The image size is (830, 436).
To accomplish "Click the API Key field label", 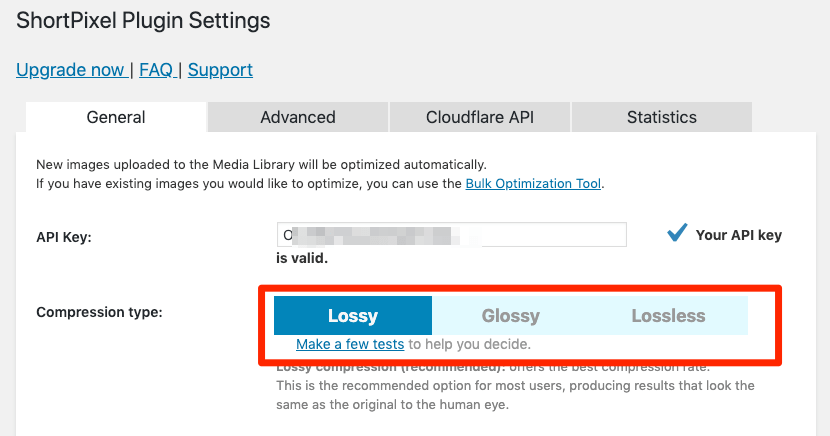I will 64,237.
